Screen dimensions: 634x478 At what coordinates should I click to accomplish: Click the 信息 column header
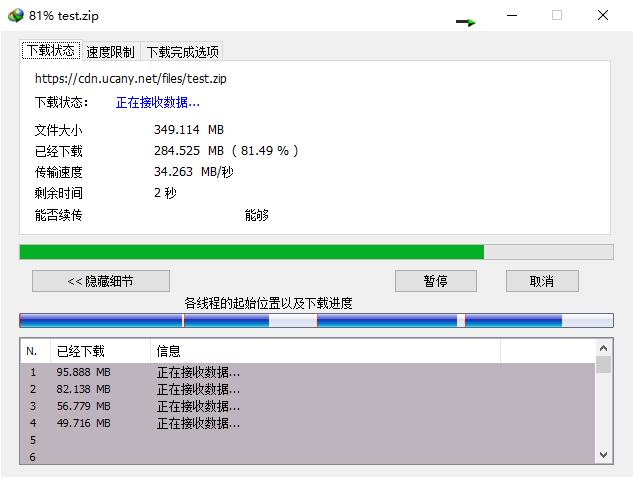tap(325, 351)
